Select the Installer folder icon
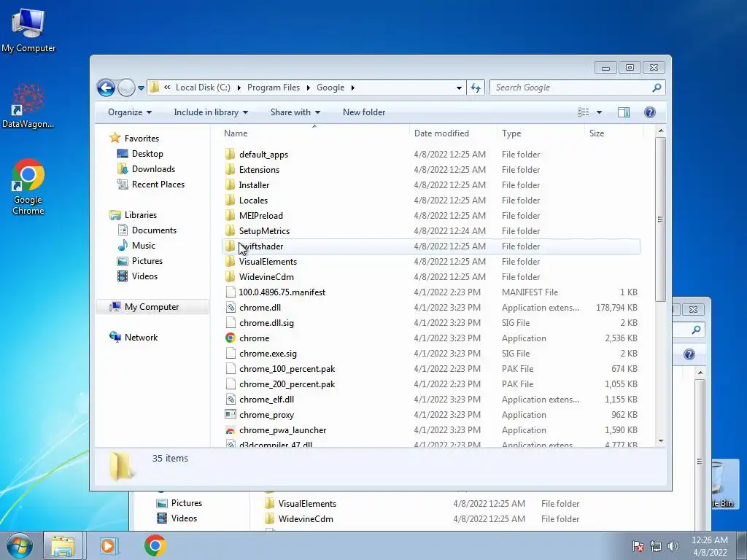The width and height of the screenshot is (747, 560). [230, 184]
